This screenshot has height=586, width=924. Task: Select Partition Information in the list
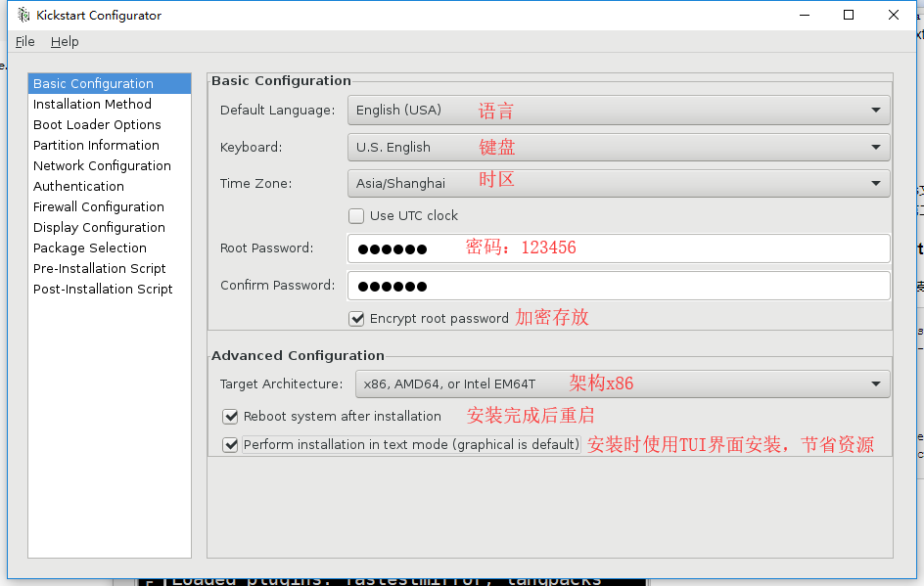click(x=110, y=146)
